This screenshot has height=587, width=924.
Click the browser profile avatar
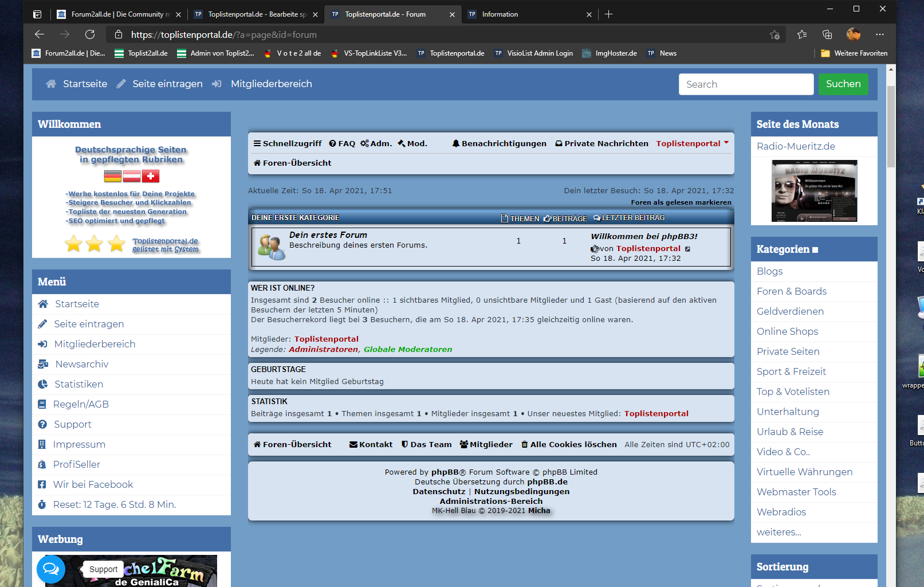click(853, 34)
